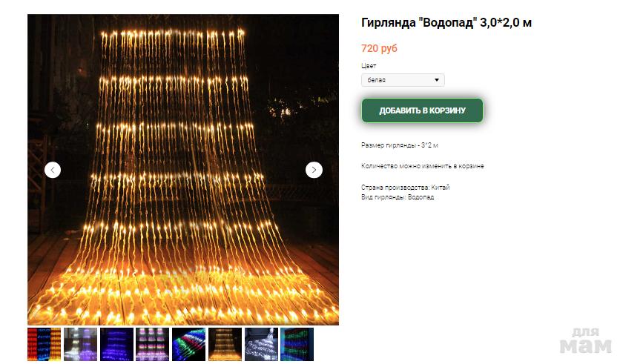Select the red-blue-yellow garland thumbnail
This screenshot has height=364, width=623.
tap(44, 344)
